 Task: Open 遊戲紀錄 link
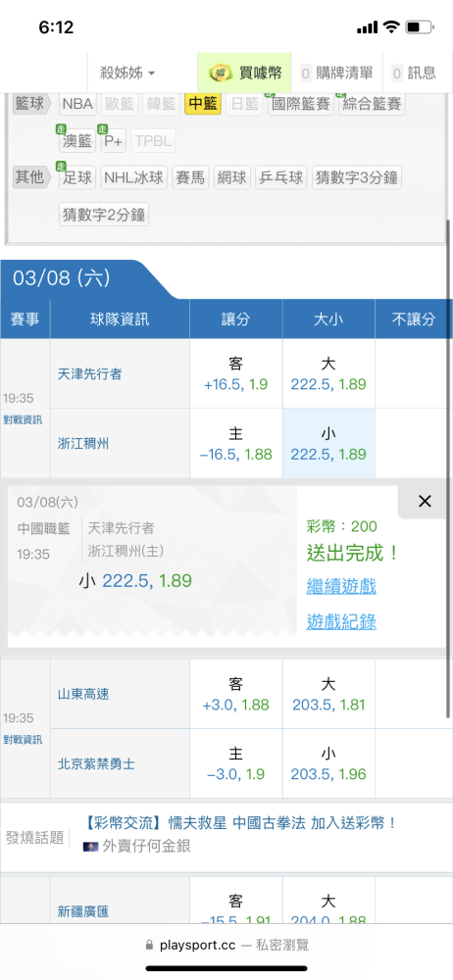pos(341,622)
